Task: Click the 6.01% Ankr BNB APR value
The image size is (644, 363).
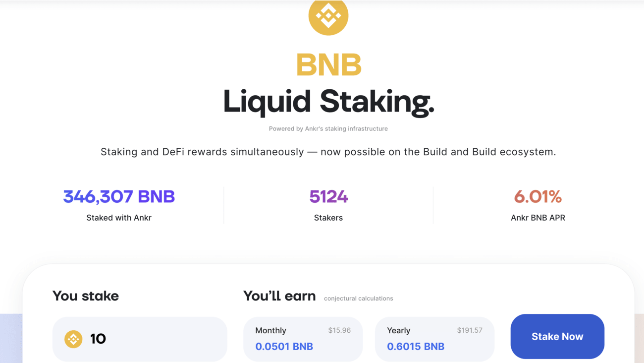Action: click(x=538, y=196)
